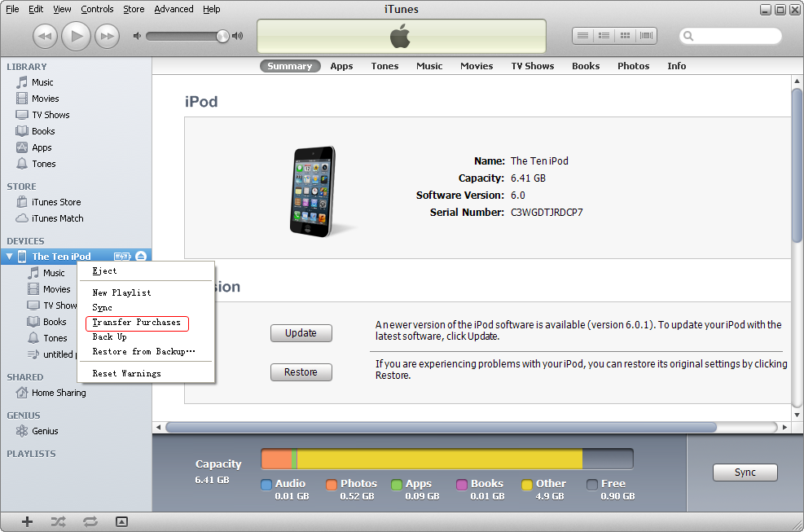
Task: Click the Previous track rewind button
Action: pyautogui.click(x=45, y=36)
